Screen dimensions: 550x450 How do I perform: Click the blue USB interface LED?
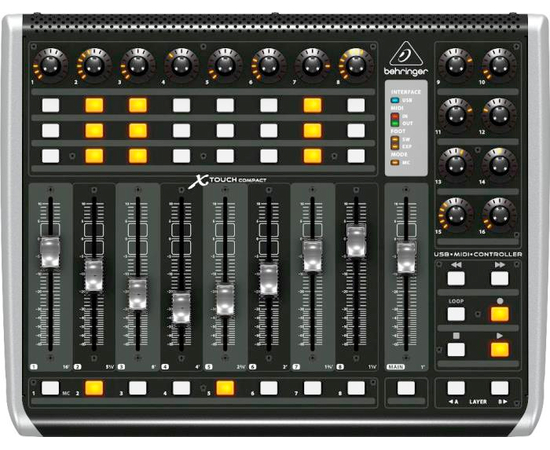coord(395,101)
